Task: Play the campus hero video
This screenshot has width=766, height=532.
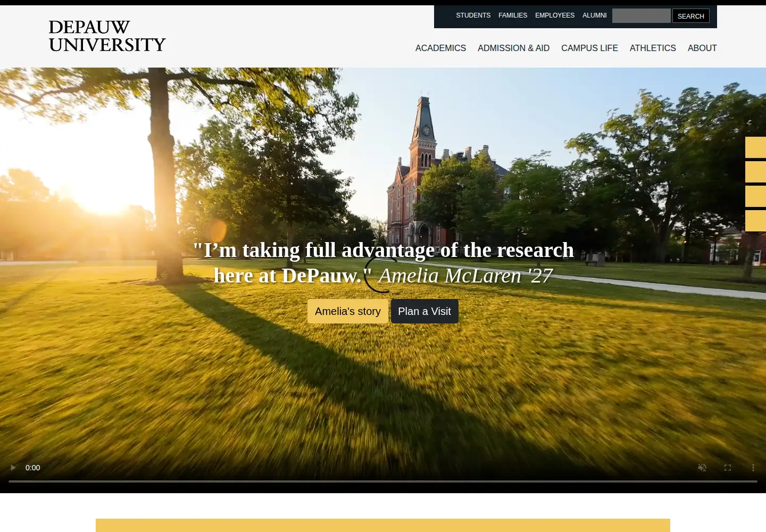Action: (13, 468)
